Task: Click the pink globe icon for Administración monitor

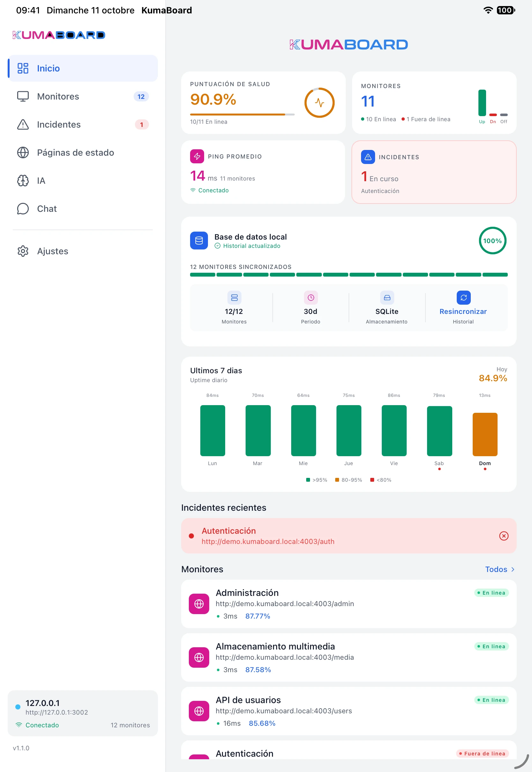Action: tap(199, 604)
